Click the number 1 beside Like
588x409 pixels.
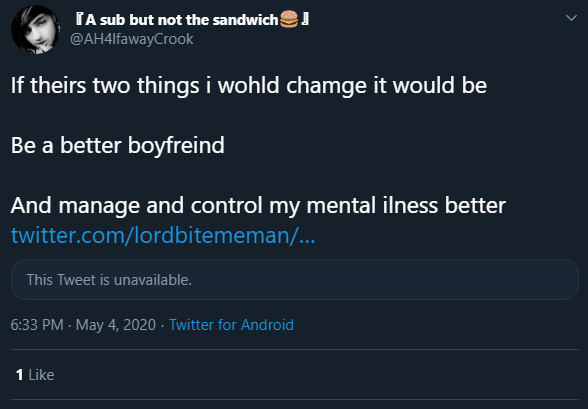click(x=20, y=375)
